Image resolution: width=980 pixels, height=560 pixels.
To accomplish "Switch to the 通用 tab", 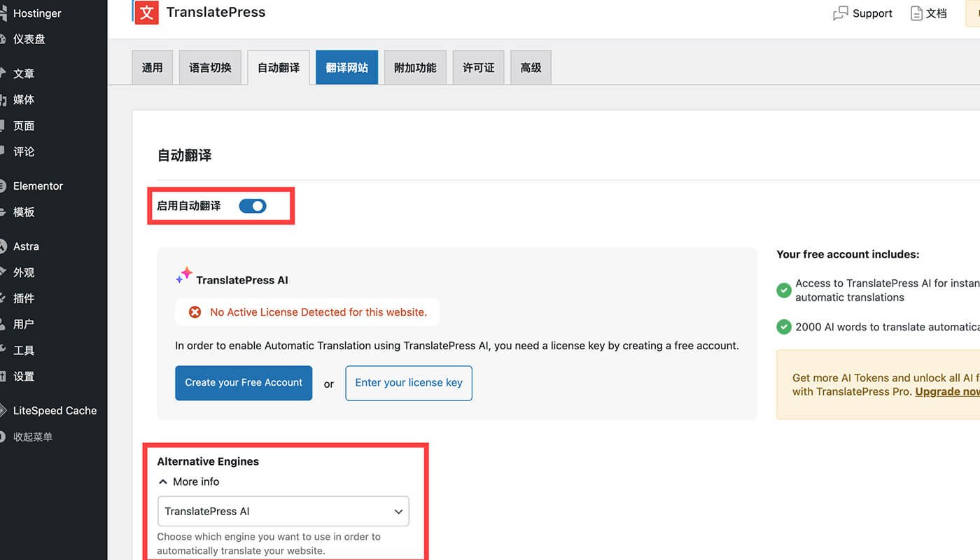I will point(152,68).
